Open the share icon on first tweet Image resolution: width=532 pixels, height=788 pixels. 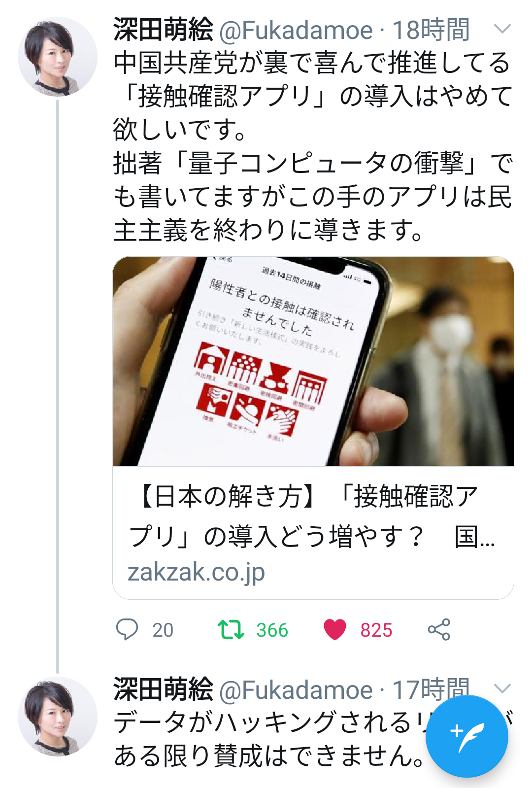[439, 629]
